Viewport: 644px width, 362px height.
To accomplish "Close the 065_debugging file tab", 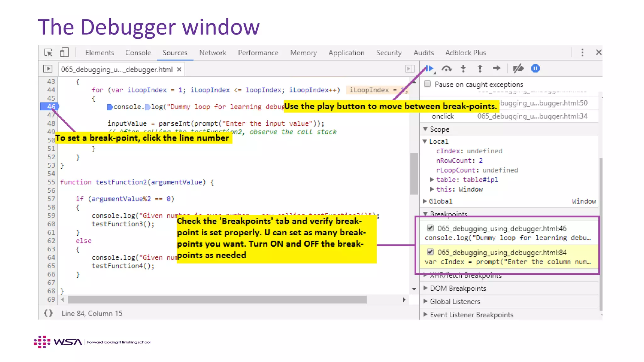I will (179, 69).
